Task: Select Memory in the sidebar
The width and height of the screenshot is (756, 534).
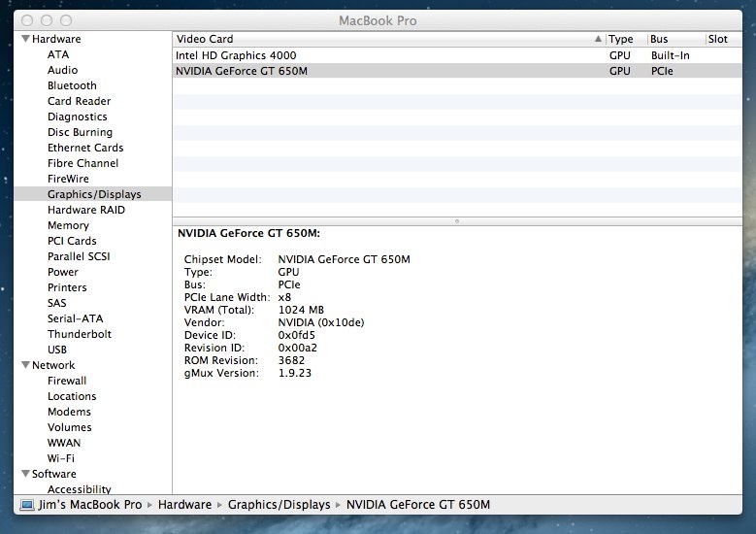Action: point(68,225)
